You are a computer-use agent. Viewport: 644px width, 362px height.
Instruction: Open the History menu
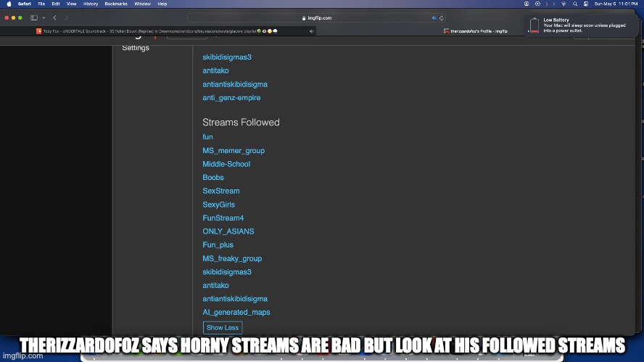click(91, 4)
